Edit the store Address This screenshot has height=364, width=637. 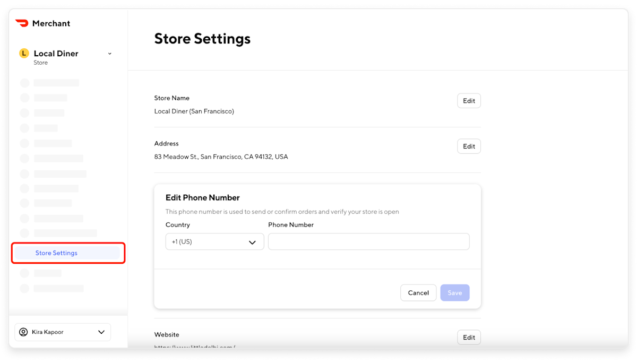(469, 146)
